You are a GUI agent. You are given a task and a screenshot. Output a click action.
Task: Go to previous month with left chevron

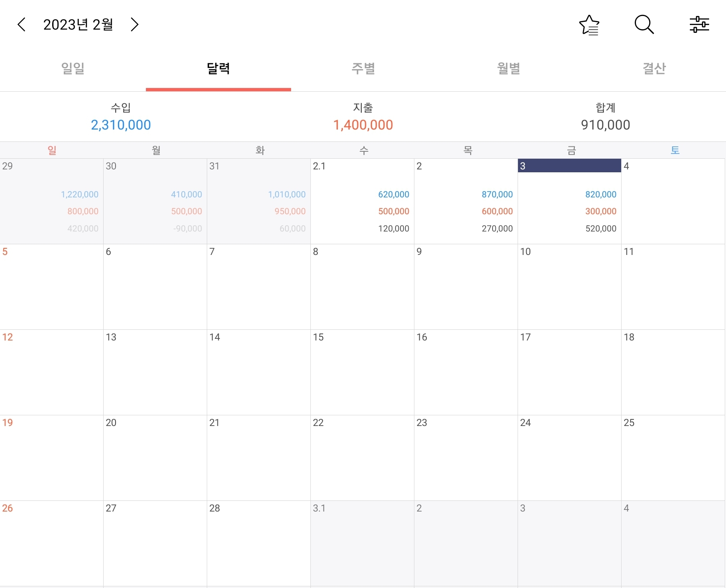tap(22, 25)
